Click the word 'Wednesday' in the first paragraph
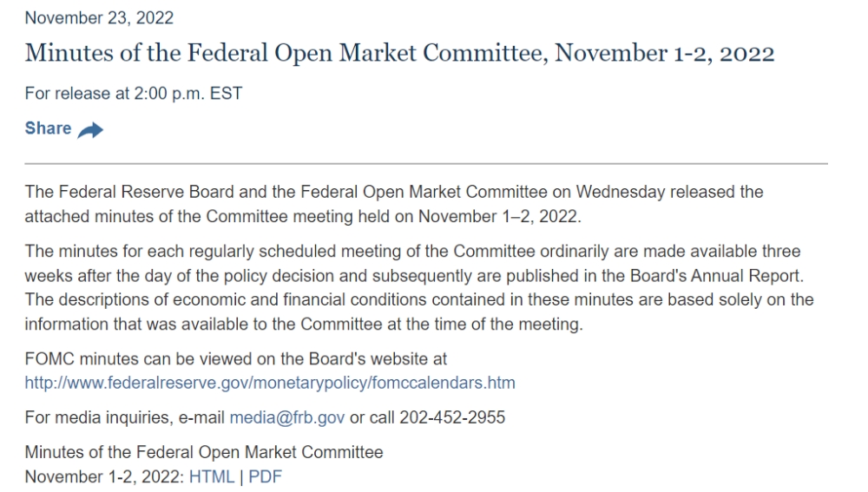 point(620,192)
